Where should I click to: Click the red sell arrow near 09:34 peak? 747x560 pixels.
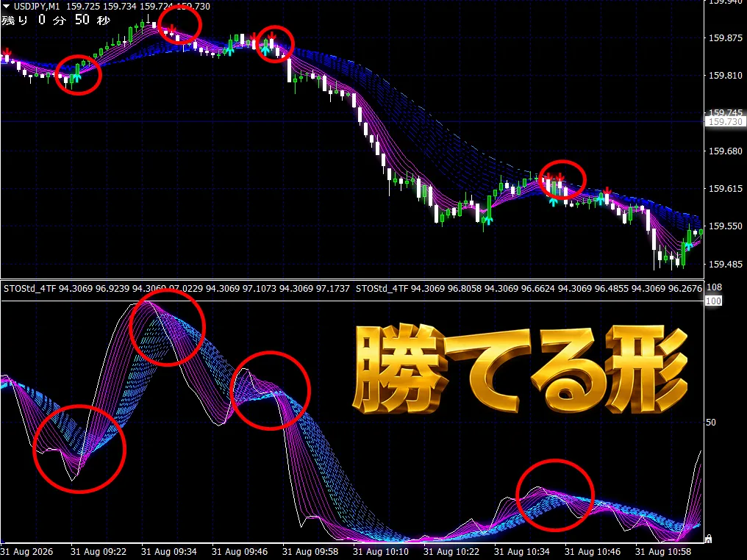(x=173, y=29)
